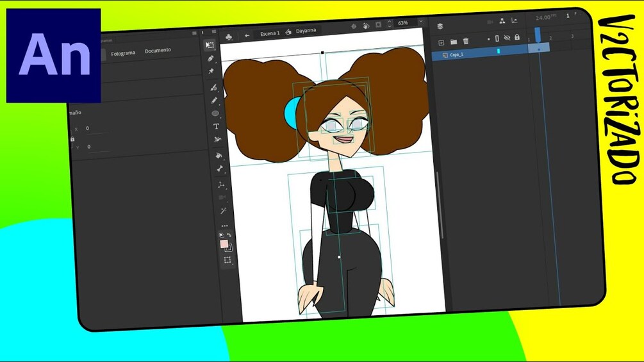
Task: Add a new layer
Action: 441,43
